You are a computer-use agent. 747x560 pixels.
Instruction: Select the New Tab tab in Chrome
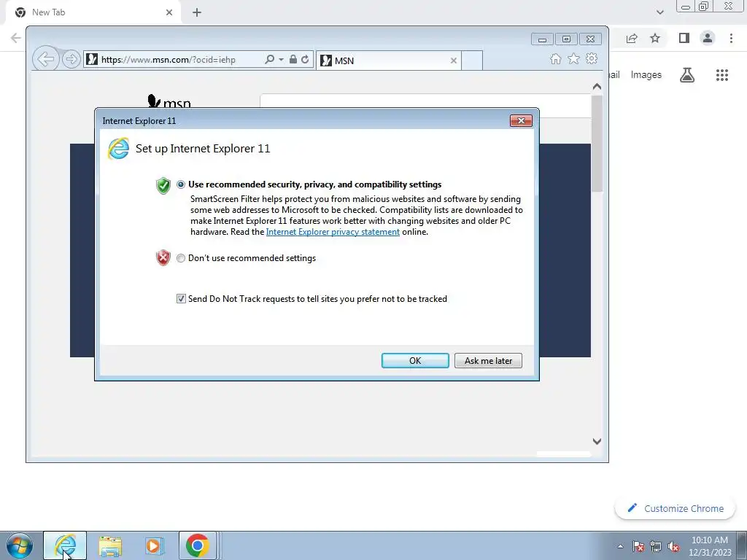93,12
